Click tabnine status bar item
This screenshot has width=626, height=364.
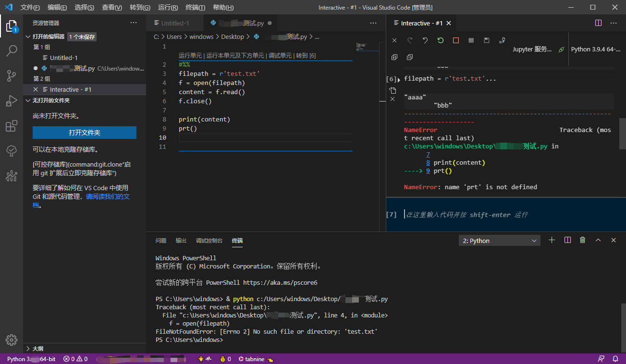click(256, 359)
